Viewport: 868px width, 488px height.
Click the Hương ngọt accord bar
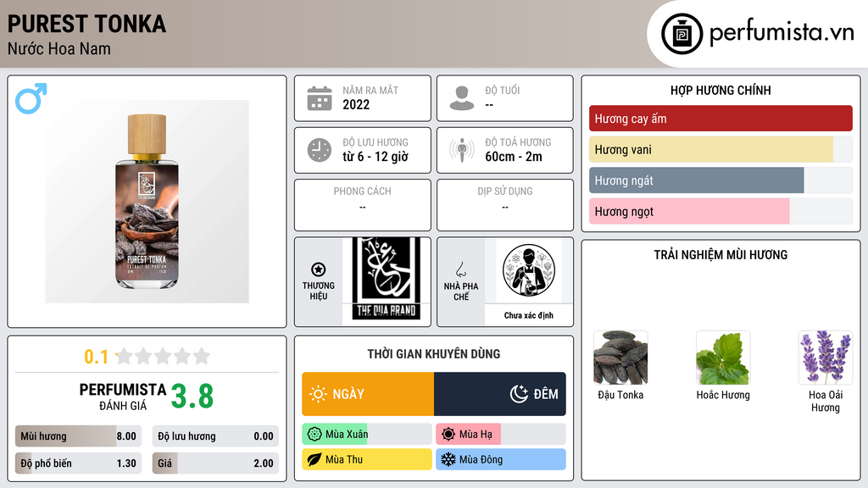721,211
